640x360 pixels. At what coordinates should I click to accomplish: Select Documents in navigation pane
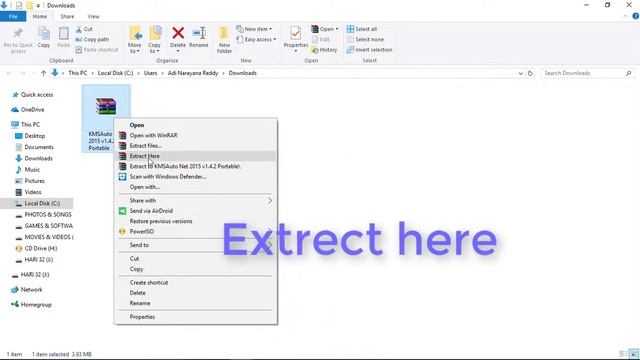pos(34,147)
